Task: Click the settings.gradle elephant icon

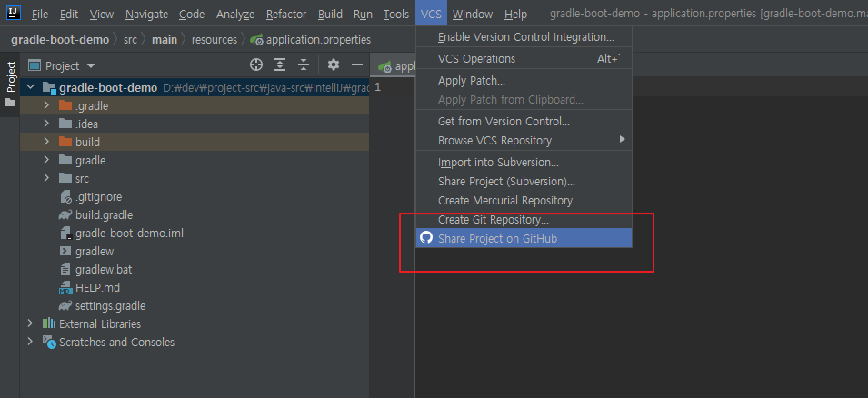Action: pos(65,305)
